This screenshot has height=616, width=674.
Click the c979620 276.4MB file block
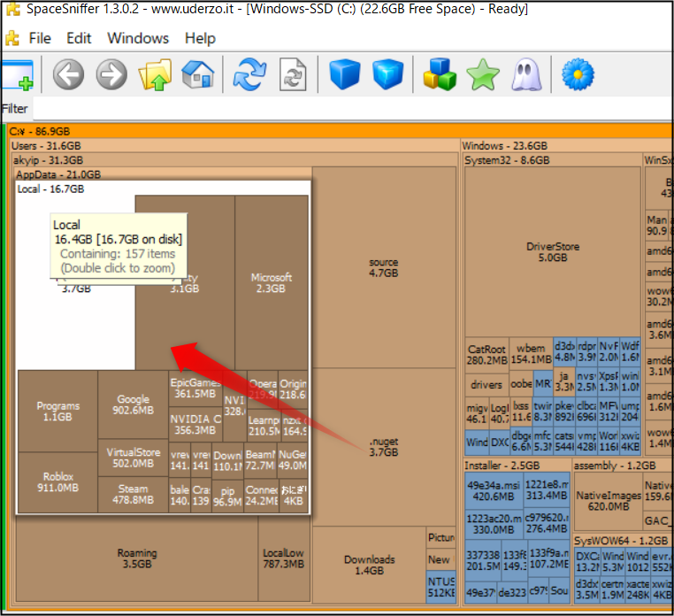click(x=547, y=523)
